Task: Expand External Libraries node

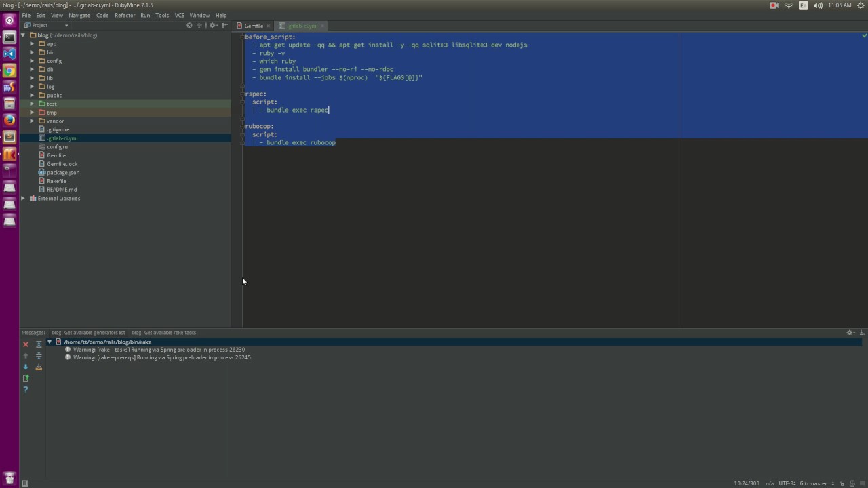Action: pyautogui.click(x=23, y=199)
